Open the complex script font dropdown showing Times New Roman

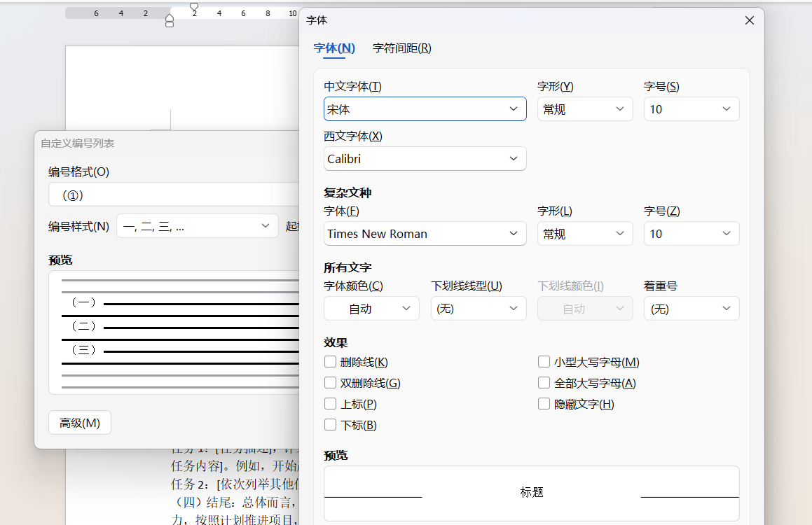[x=425, y=233]
